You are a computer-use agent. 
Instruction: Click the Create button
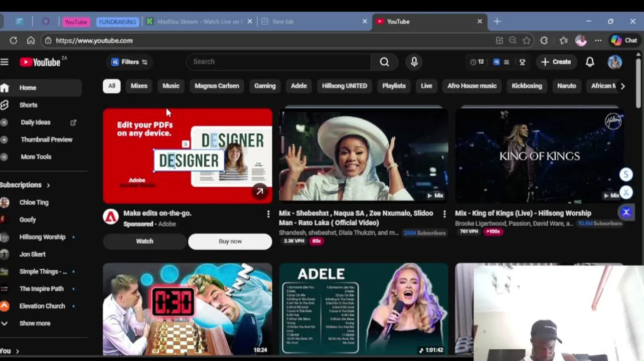(556, 62)
